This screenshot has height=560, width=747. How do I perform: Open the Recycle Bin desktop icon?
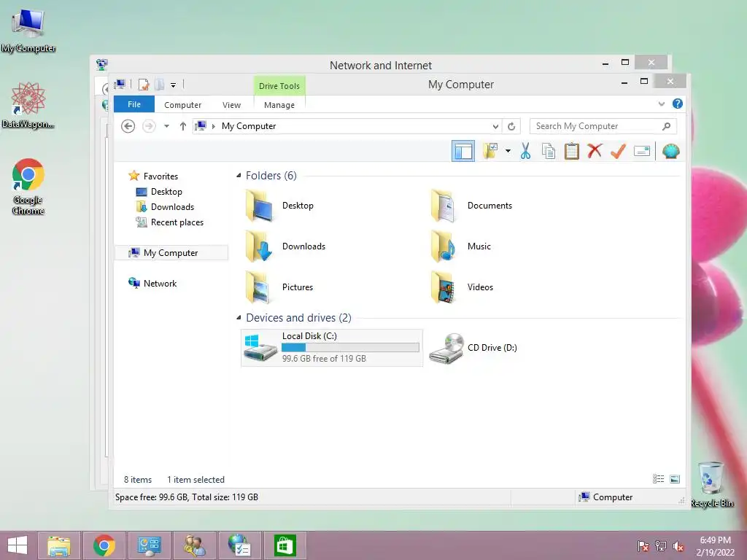[x=711, y=484]
